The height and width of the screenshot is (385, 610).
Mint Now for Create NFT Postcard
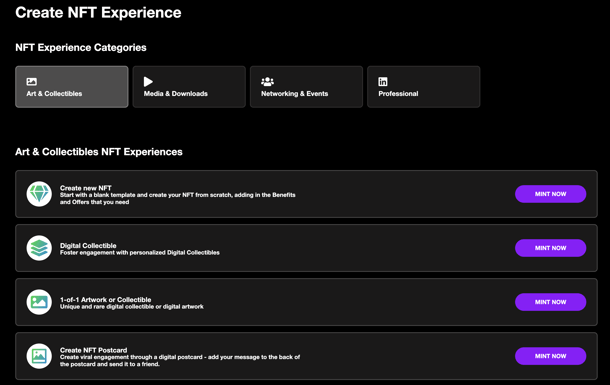point(550,356)
